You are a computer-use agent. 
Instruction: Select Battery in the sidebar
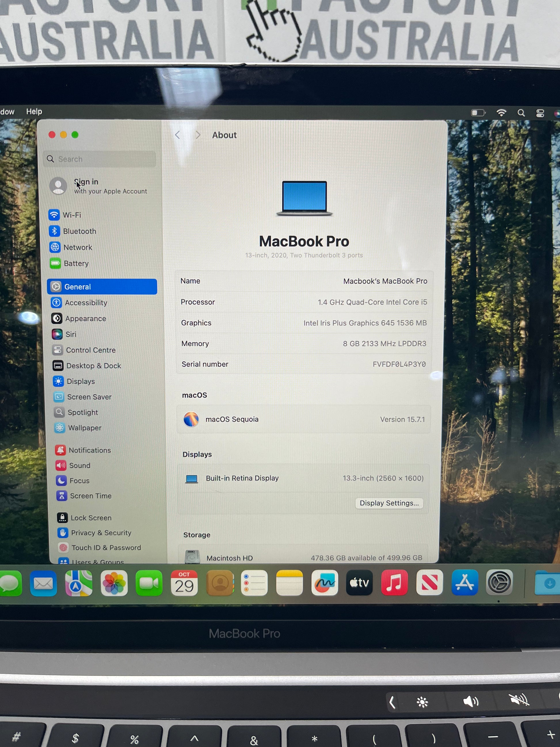(76, 263)
